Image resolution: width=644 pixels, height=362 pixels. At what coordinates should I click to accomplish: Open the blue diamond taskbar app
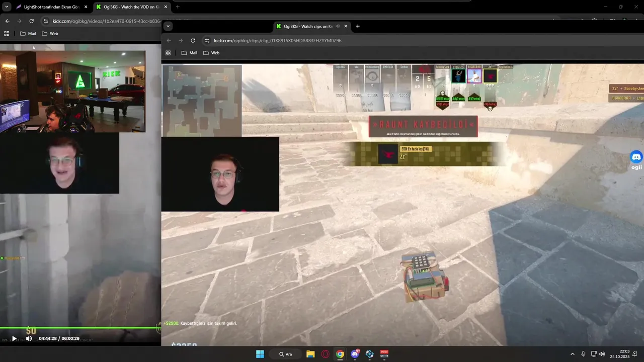click(370, 354)
